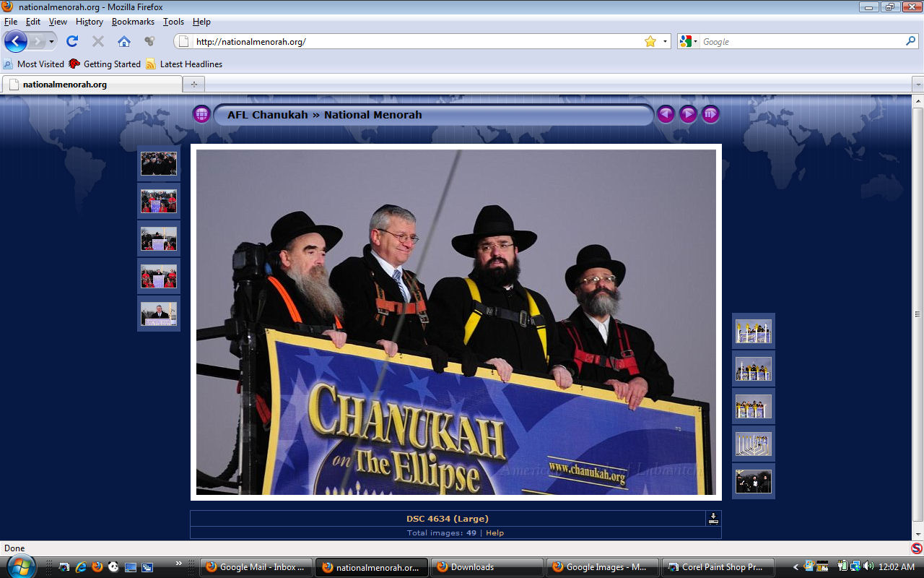Viewport: 924px width, 578px height.
Task: Launch Internet Explorer from quick launch
Action: 81,567
